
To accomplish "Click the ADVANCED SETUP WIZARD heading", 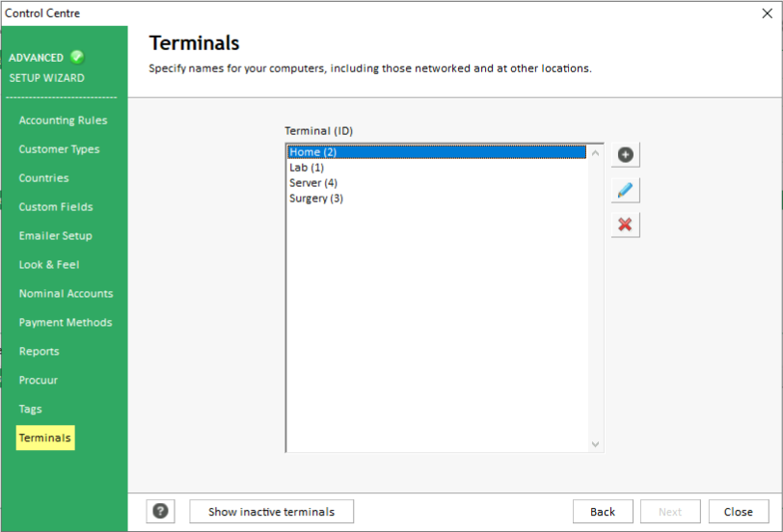I will pos(46,67).
